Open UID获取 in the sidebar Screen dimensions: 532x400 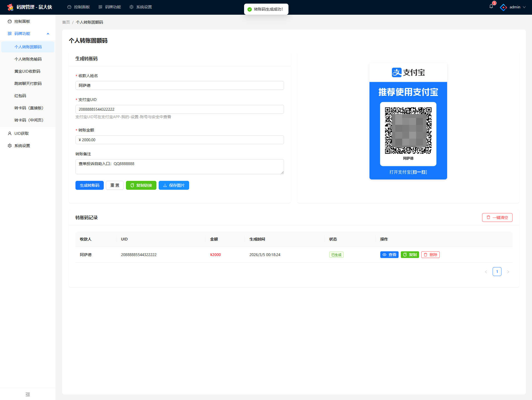coord(22,133)
